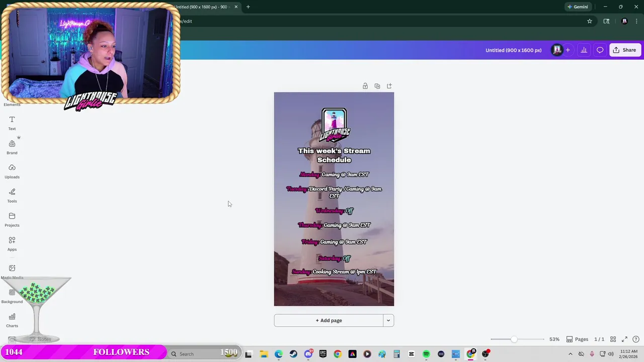This screenshot has width=644, height=362.
Task: Open Spotify from the taskbar
Action: [426, 354]
